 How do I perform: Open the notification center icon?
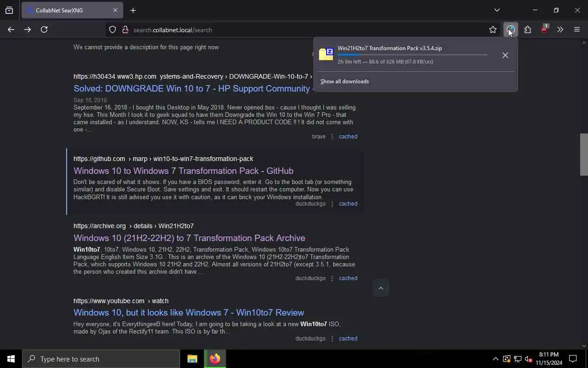point(573,359)
